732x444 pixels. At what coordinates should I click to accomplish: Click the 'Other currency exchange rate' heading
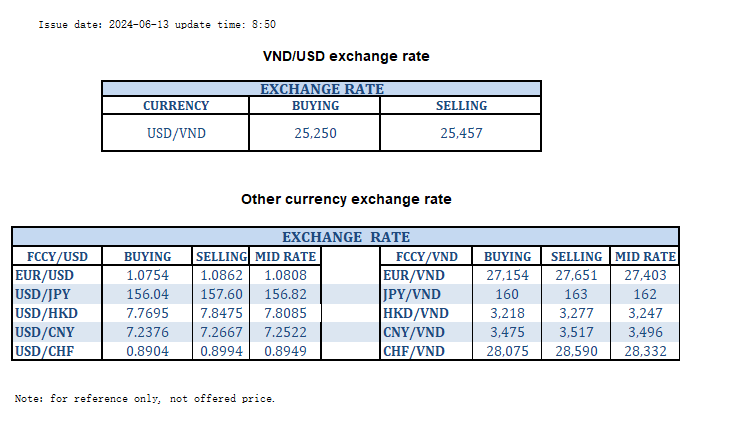pyautogui.click(x=346, y=199)
